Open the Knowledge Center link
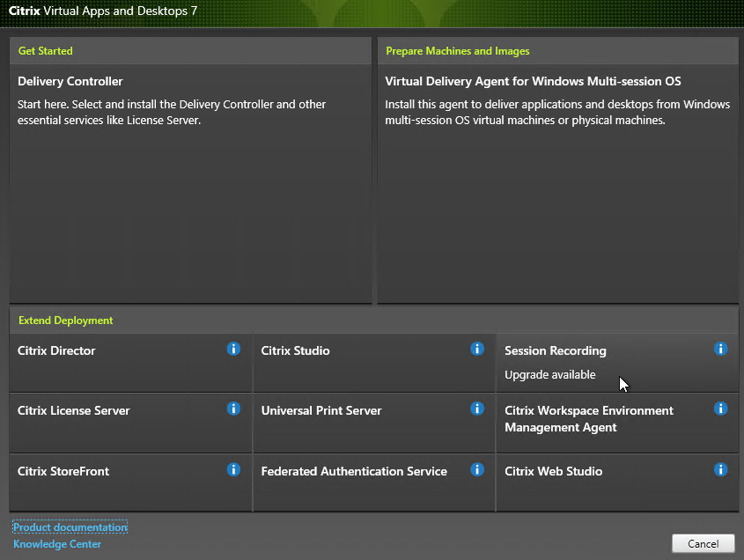 coord(57,544)
